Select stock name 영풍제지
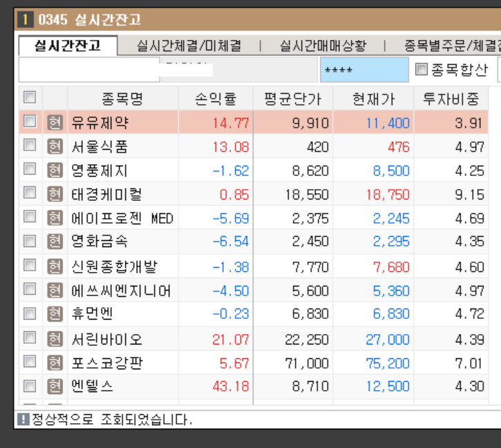This screenshot has width=501, height=448. [x=100, y=171]
